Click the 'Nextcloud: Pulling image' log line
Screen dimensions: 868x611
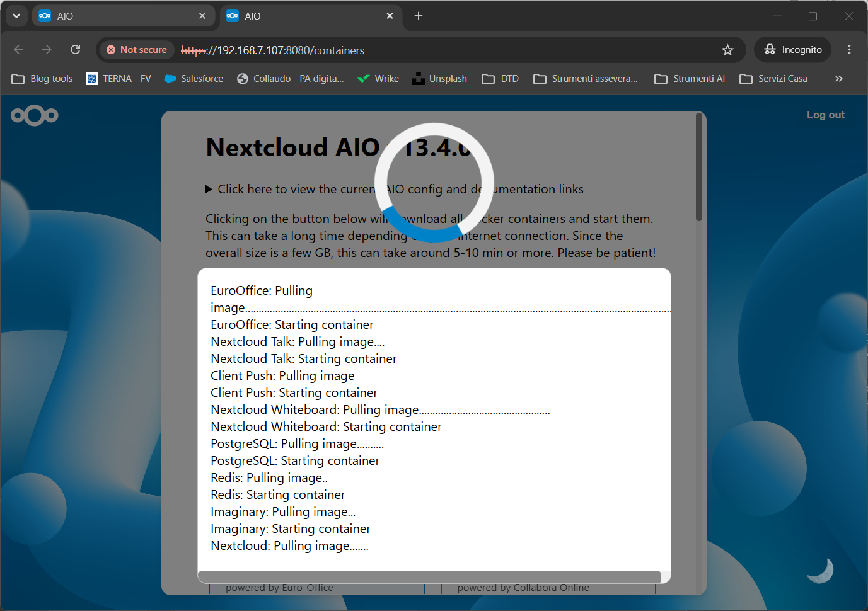click(289, 545)
